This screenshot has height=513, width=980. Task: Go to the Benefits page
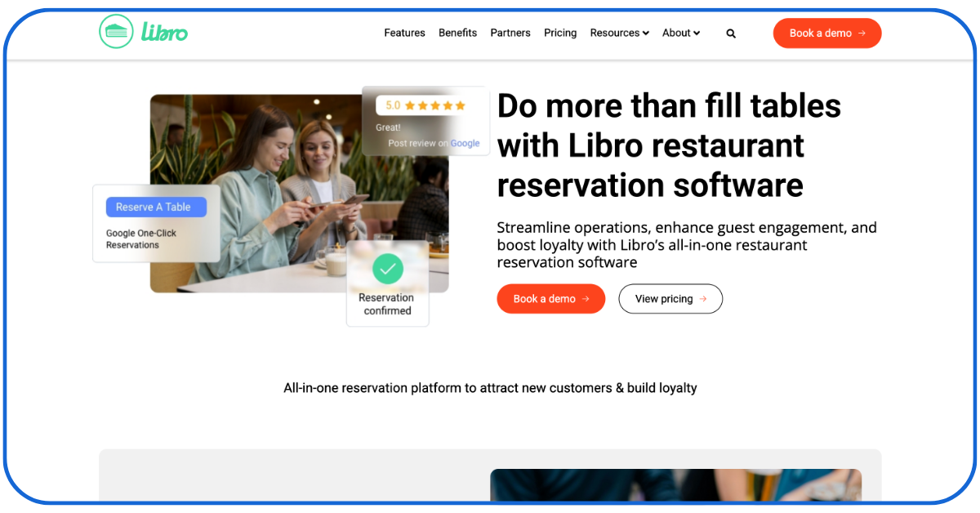click(457, 33)
